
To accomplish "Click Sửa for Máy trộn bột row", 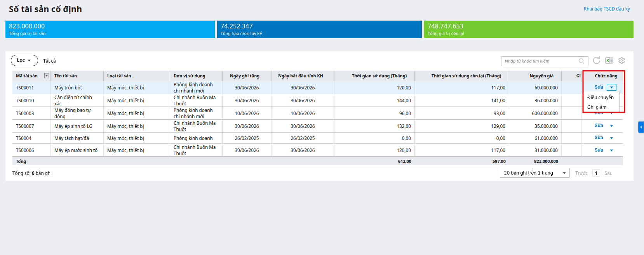I will pos(599,87).
